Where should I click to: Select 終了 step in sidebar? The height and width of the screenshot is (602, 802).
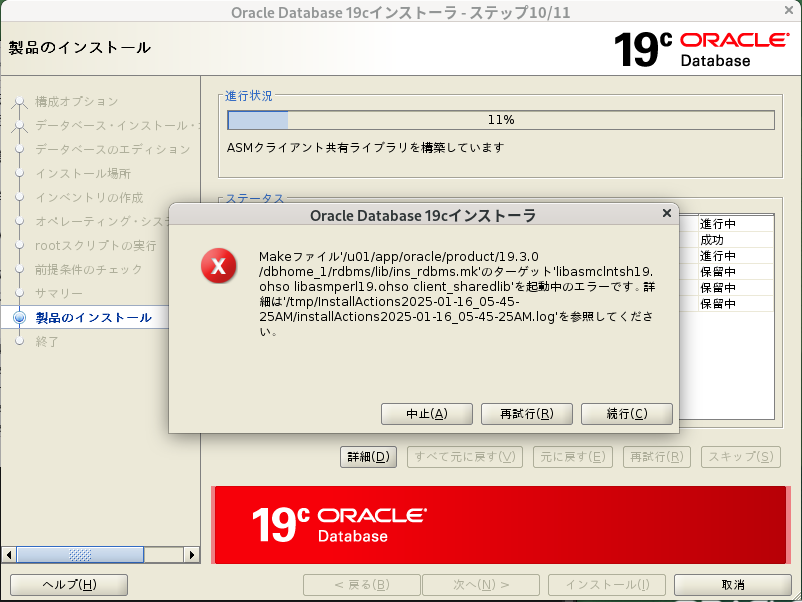[47, 342]
